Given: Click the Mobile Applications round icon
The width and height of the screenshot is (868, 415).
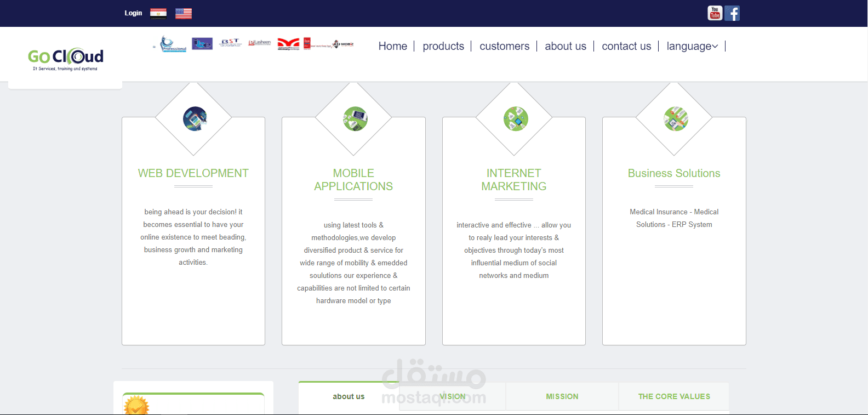Looking at the screenshot, I should [355, 118].
